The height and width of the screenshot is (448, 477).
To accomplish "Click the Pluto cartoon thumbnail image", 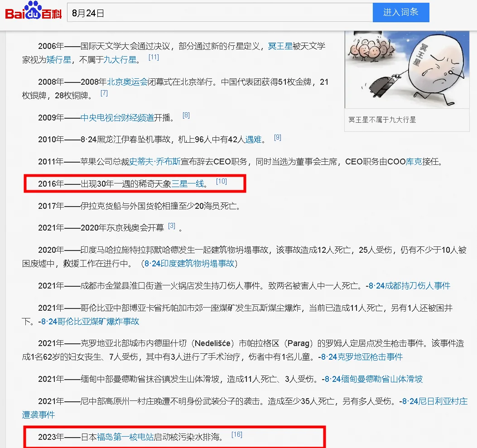I will click(x=407, y=70).
